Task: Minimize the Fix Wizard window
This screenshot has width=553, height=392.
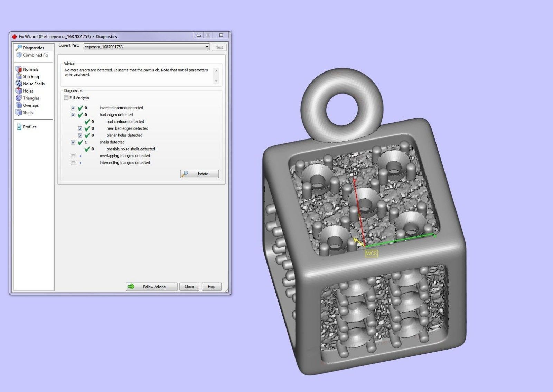Action: click(199, 35)
